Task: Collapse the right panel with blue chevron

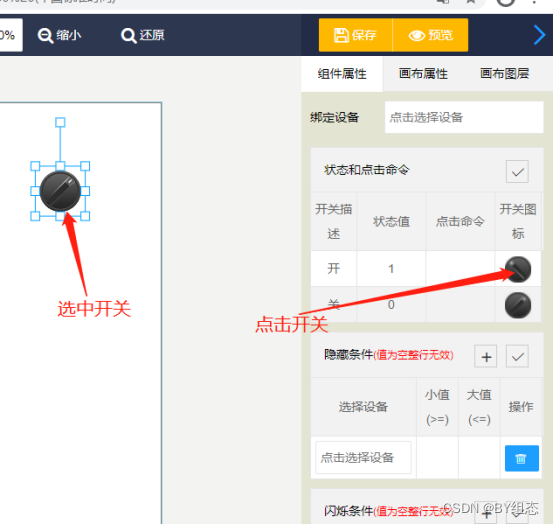Action: coord(539,35)
